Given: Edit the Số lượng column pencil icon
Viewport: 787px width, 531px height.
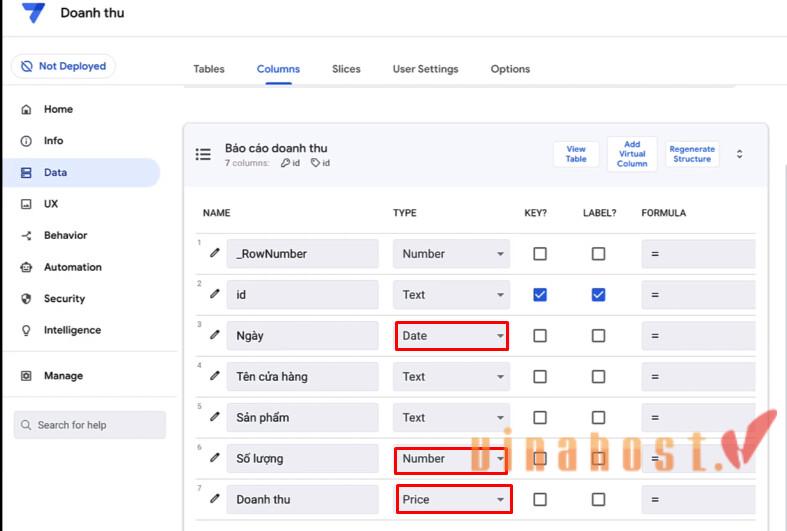Looking at the screenshot, I should point(215,458).
